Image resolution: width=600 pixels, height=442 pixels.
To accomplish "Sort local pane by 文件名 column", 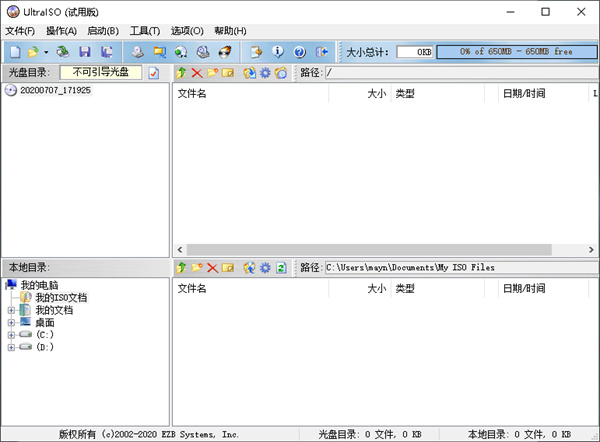I will (251, 289).
